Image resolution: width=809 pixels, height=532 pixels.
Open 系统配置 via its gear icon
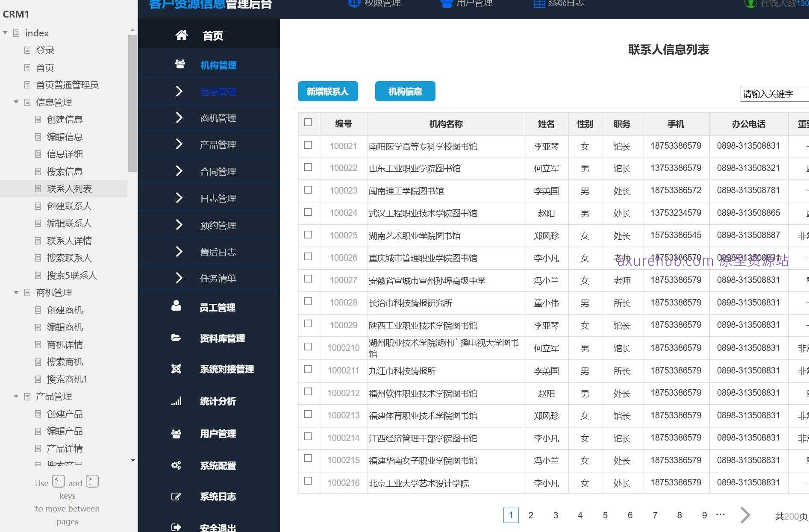[177, 465]
